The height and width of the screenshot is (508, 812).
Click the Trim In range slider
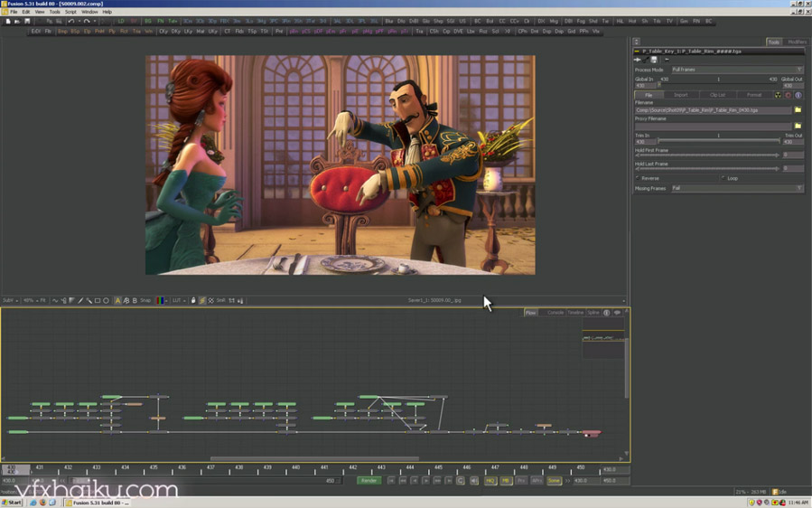pos(718,141)
